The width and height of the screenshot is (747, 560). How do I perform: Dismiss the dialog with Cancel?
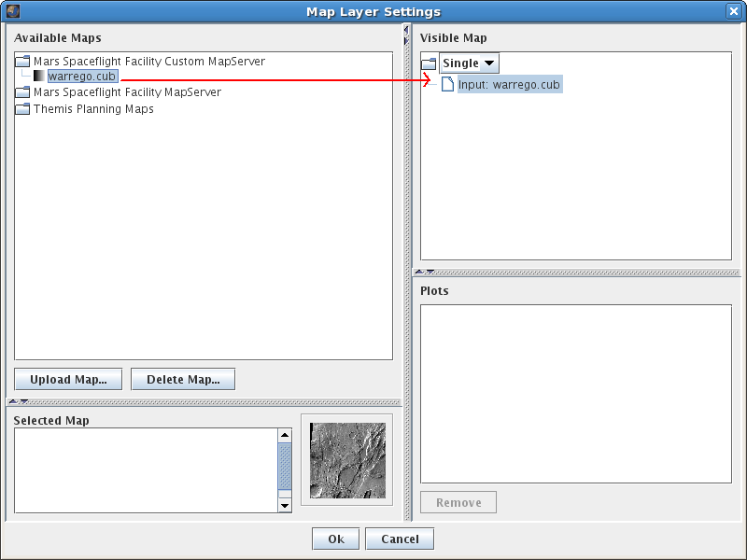[x=399, y=539]
